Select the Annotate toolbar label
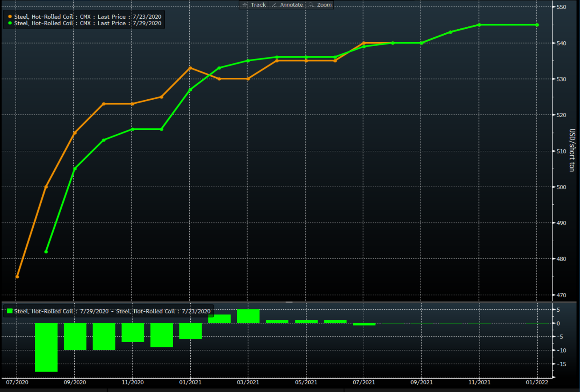This screenshot has width=580, height=392. 291,5
